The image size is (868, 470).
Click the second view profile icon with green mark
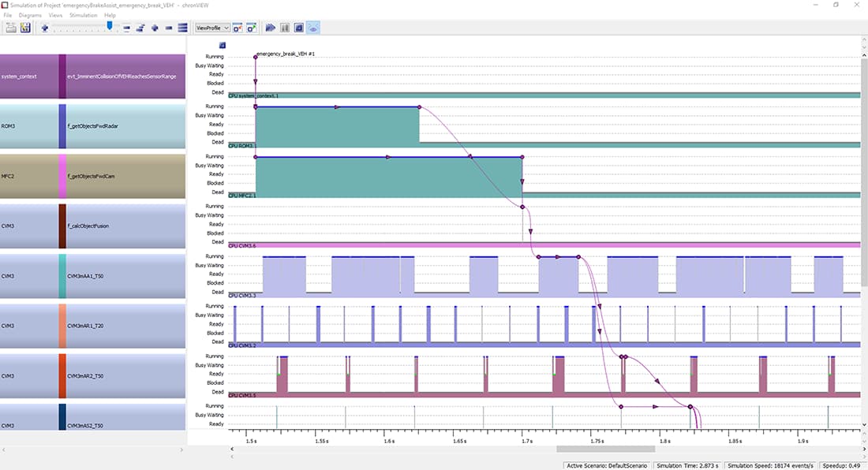click(251, 28)
